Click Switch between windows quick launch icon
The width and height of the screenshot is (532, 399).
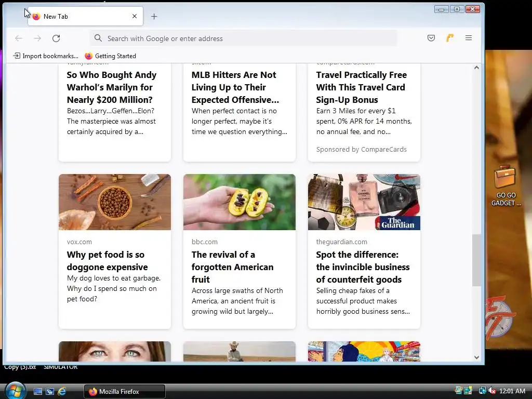point(50,392)
